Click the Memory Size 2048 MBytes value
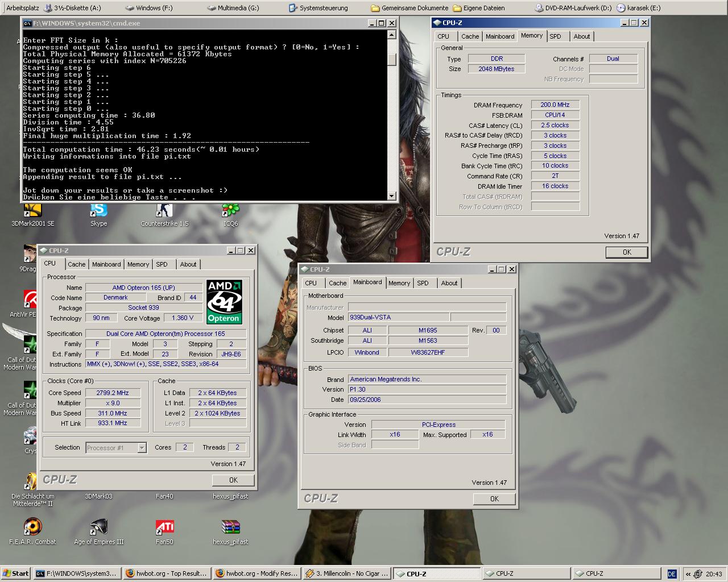 497,69
